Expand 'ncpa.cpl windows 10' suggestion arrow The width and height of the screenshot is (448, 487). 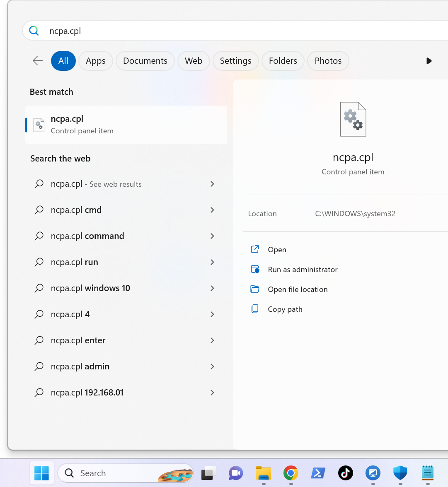(x=212, y=288)
